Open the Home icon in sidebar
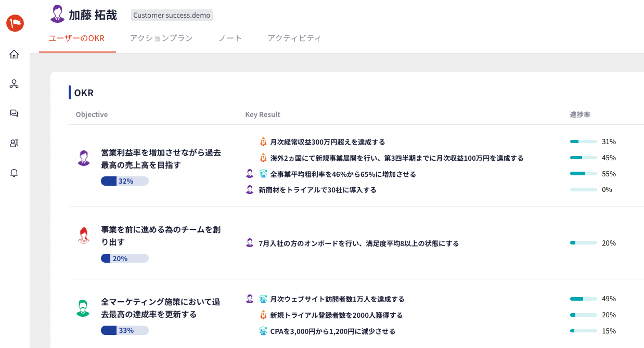Screen dimensions: 644x348 pyautogui.click(x=15, y=54)
